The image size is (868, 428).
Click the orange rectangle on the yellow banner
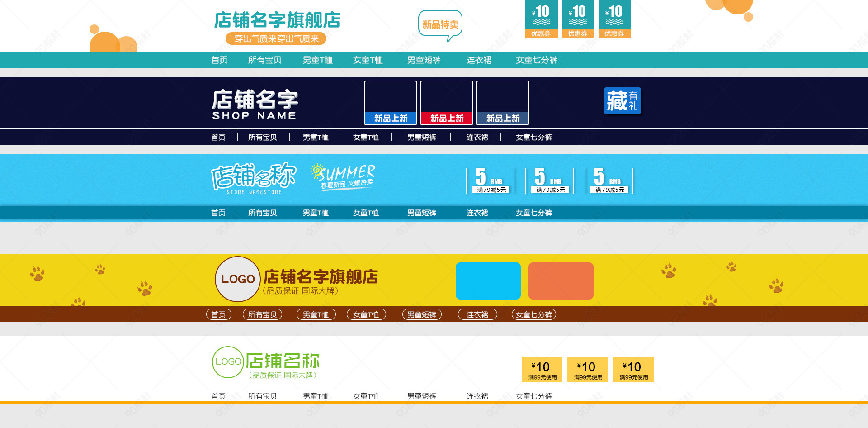561,281
